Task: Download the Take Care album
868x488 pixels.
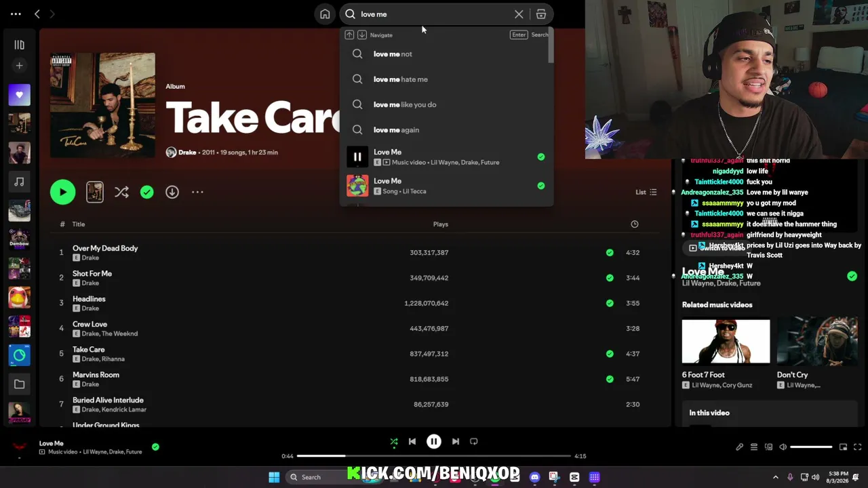Action: (x=172, y=192)
